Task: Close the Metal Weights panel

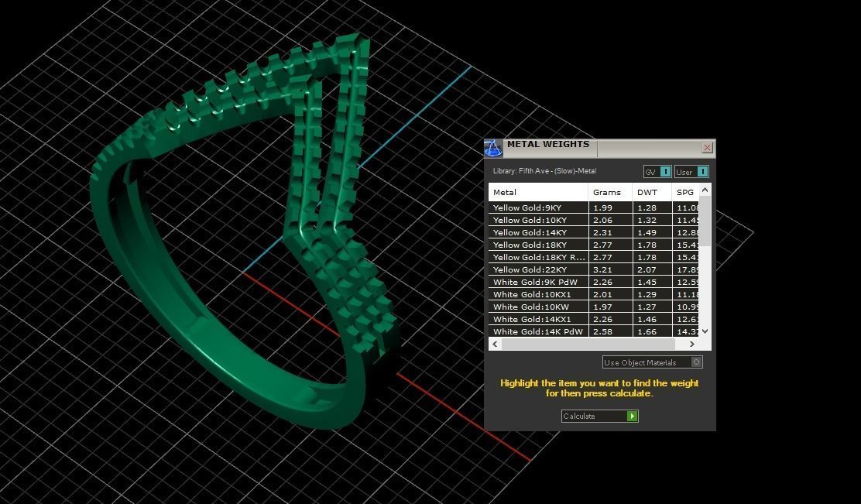Action: (x=707, y=148)
